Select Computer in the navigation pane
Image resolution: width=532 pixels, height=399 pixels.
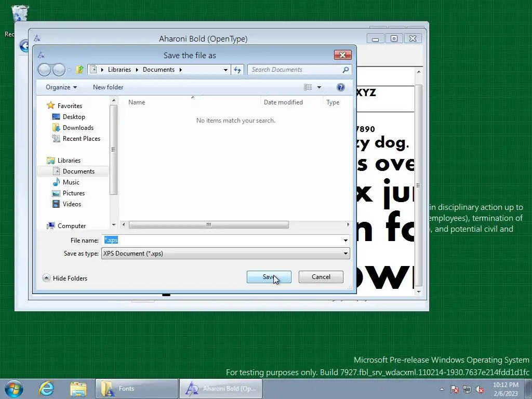[72, 225]
